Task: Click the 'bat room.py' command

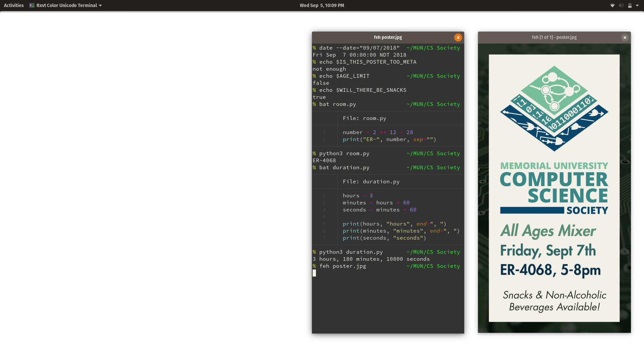Action: [x=337, y=104]
